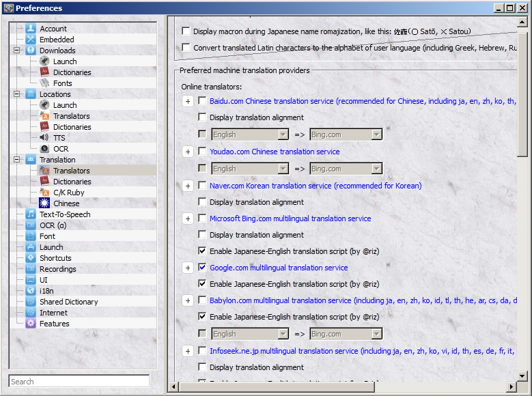Viewport: 532px width, 396px height.
Task: Open English language dropdown under Baidu
Action: coord(251,135)
